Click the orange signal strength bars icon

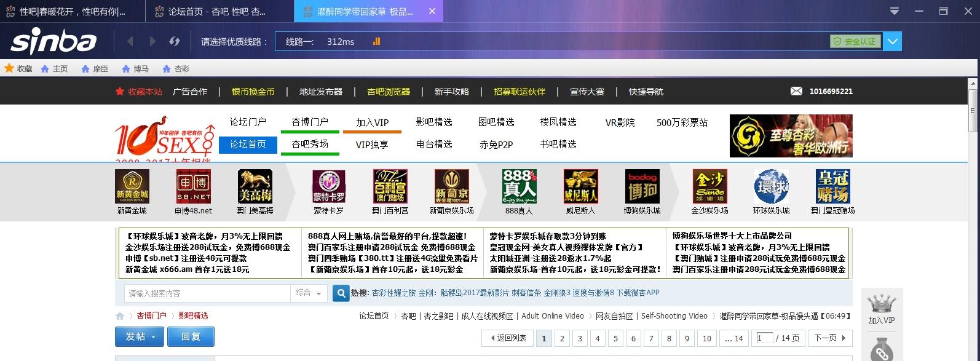coord(376,41)
